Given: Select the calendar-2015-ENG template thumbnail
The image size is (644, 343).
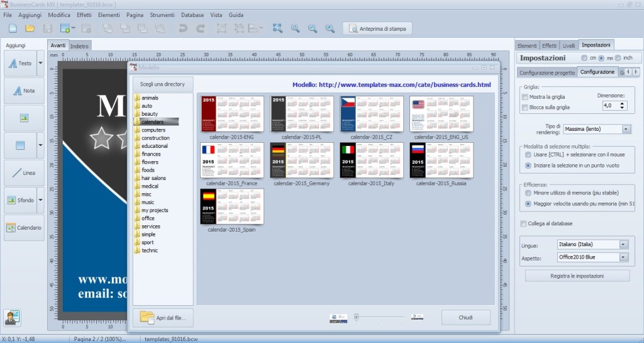Looking at the screenshot, I should [232, 114].
